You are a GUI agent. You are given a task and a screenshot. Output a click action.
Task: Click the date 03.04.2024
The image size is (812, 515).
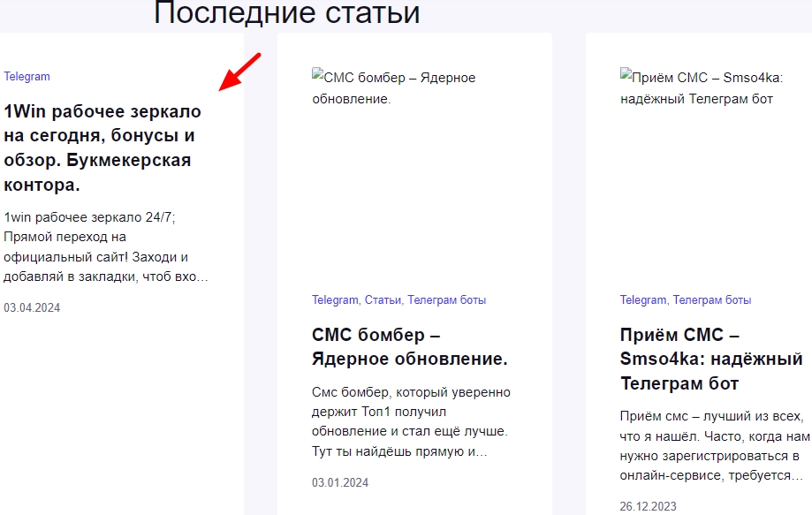tap(33, 307)
